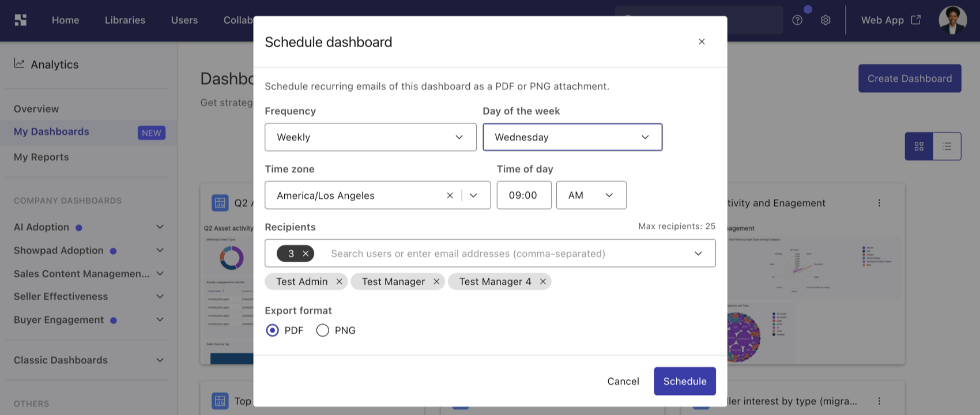
Task: Remove Test Admin recipient chip
Action: tap(340, 282)
